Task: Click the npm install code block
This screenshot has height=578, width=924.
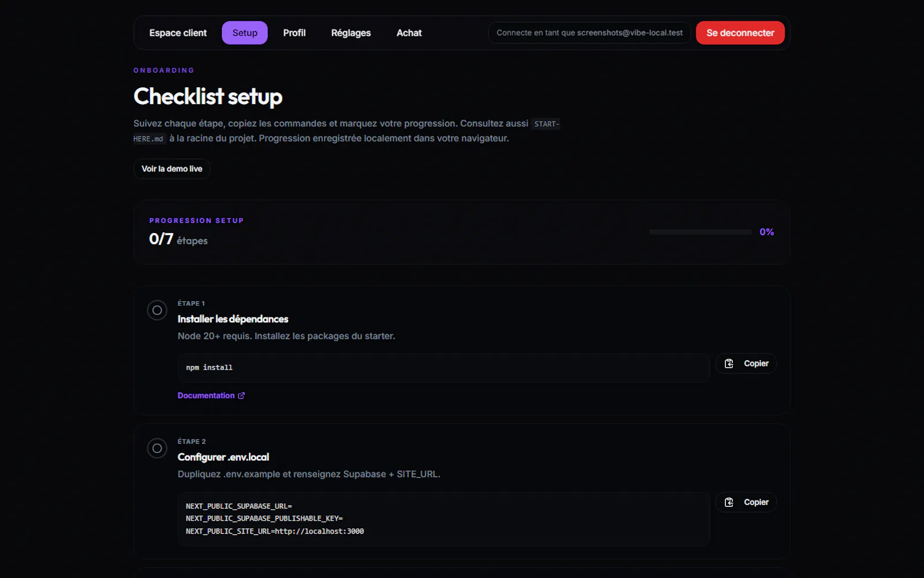Action: pos(444,368)
